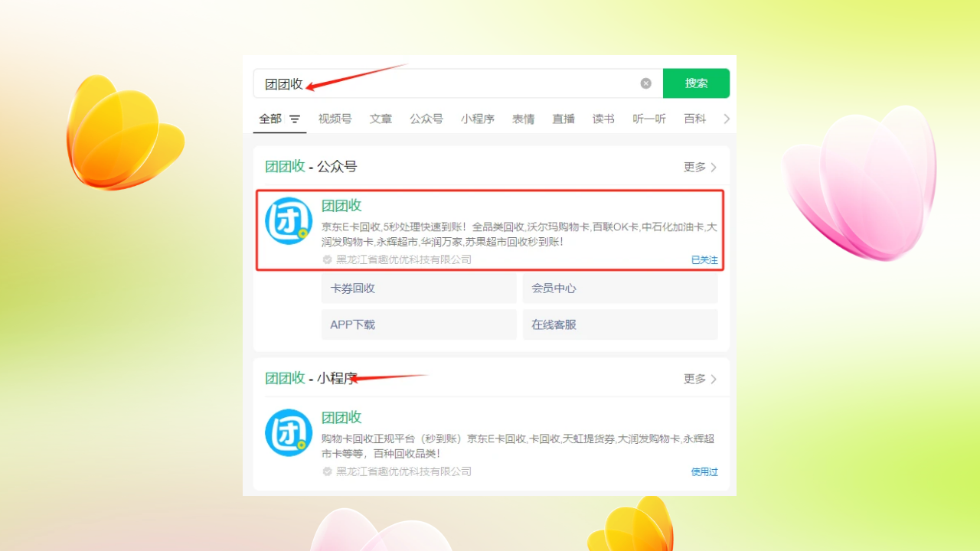The height and width of the screenshot is (551, 980).
Task: Click the green 搜索 button
Action: (696, 83)
